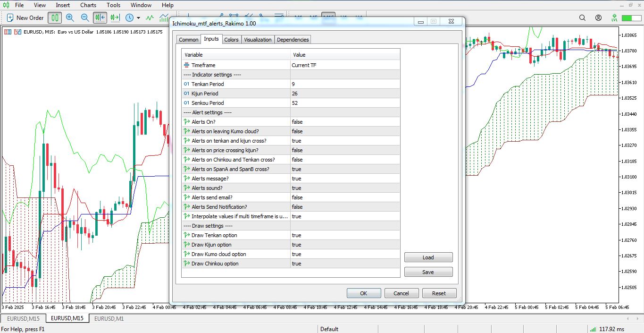Toggle false value of Alerts on Chinkou and Tenkan cross

(345, 160)
